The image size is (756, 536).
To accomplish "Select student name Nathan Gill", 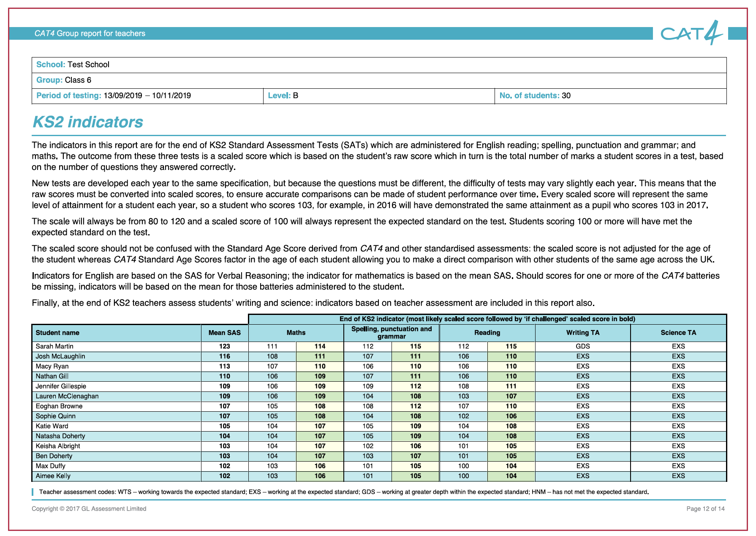I will [x=52, y=376].
